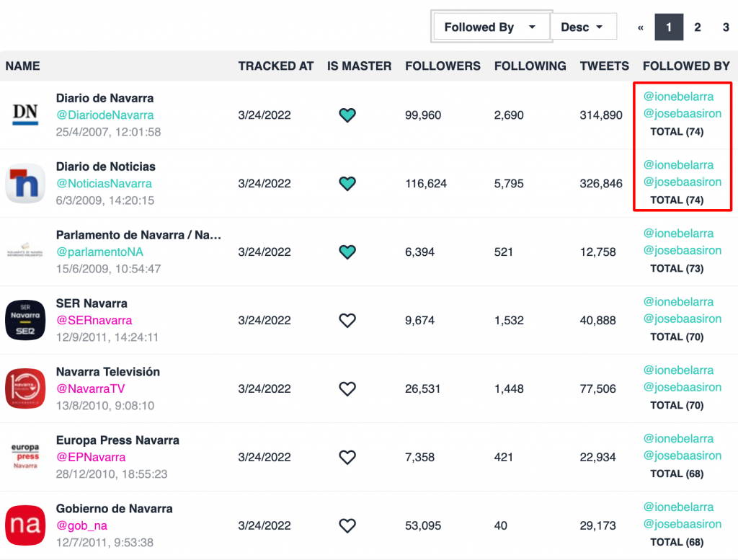The height and width of the screenshot is (560, 738).
Task: Show TOTAL (73) for Parlamento de Navarra
Action: [x=677, y=268]
